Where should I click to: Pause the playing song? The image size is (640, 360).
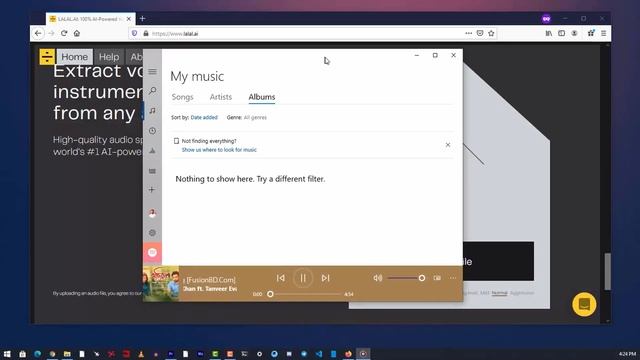[x=303, y=278]
